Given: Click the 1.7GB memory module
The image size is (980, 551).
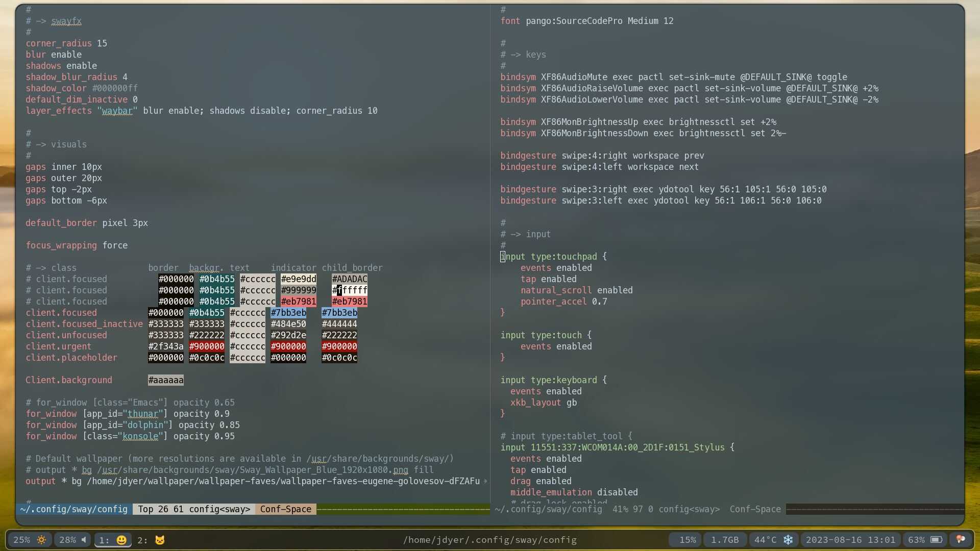Looking at the screenshot, I should click(x=725, y=540).
